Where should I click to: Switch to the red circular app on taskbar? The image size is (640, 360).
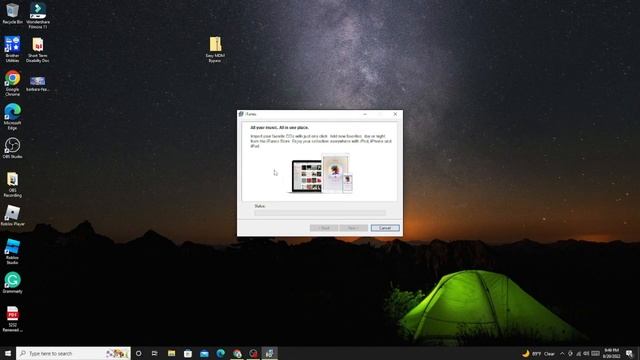click(253, 353)
